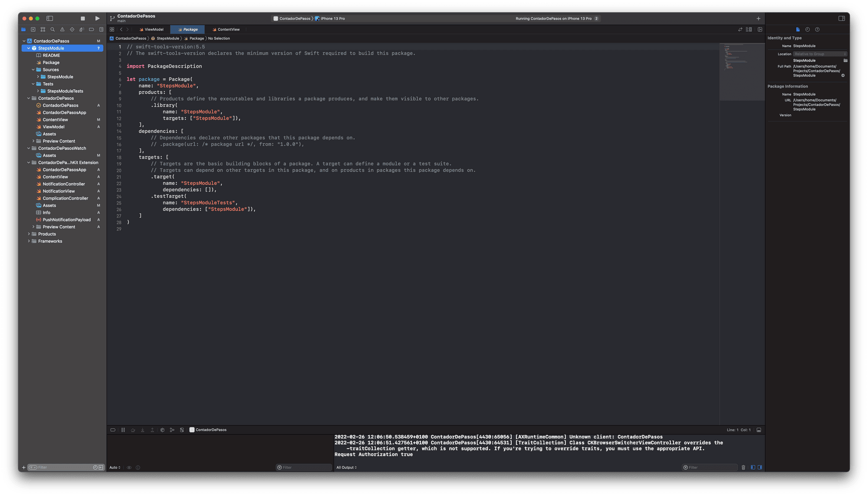
Task: Open the Auto variables scope dropdown
Action: click(x=115, y=467)
